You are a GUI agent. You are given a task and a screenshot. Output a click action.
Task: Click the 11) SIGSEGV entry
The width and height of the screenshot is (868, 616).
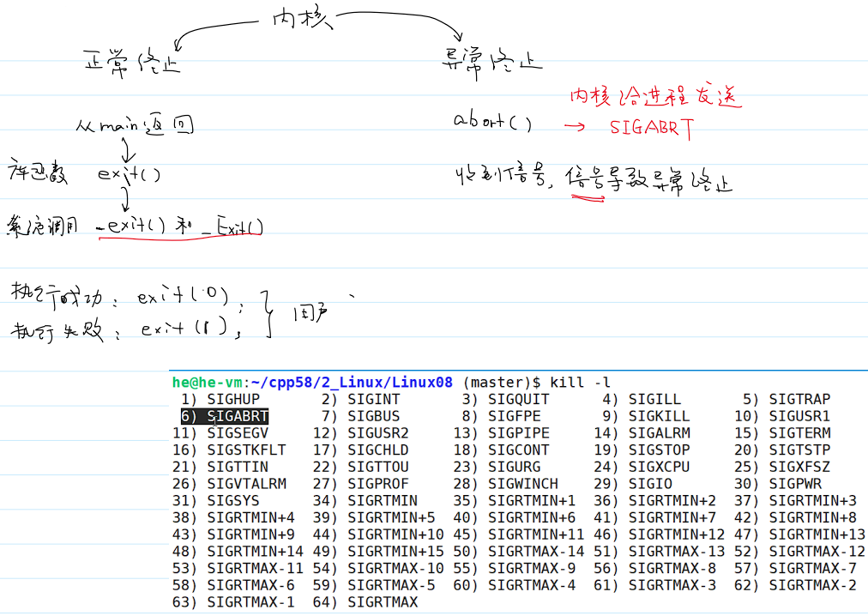tap(220, 433)
